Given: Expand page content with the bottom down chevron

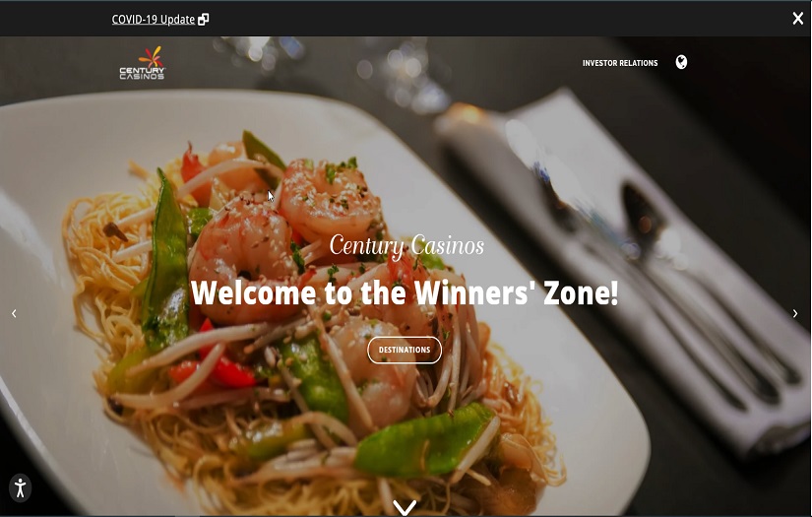Looking at the screenshot, I should [x=405, y=508].
